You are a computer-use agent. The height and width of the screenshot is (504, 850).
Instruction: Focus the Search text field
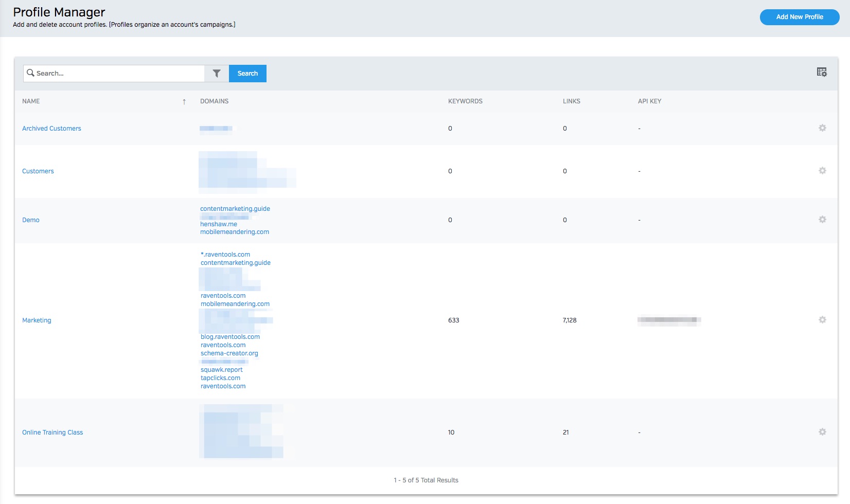(x=118, y=74)
